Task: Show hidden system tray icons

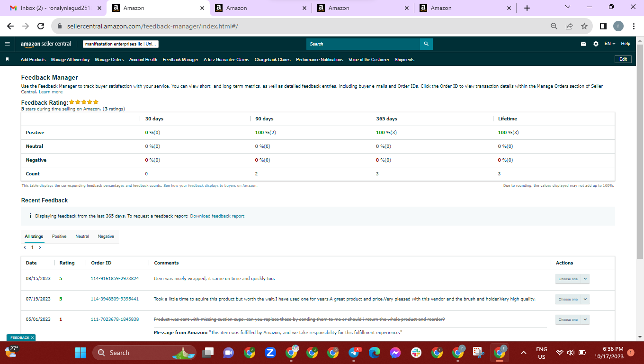Action: tap(524, 353)
